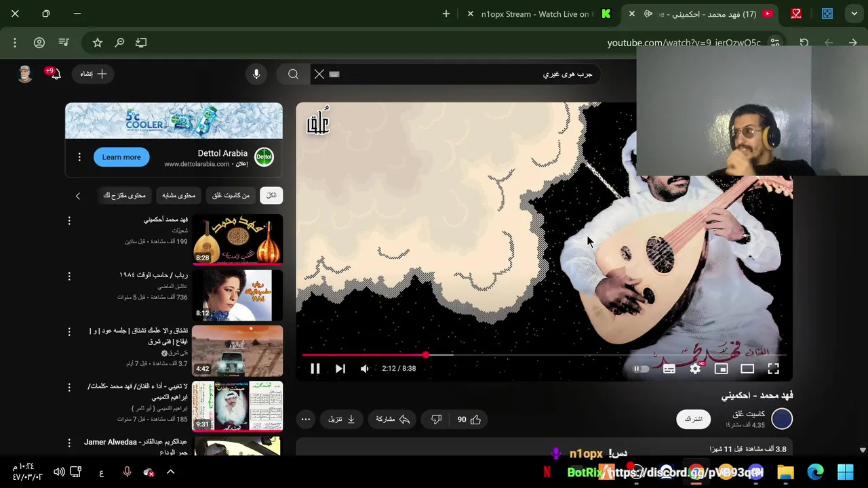
Task: Select من كاسيت غلق filter chip
Action: pos(231,195)
